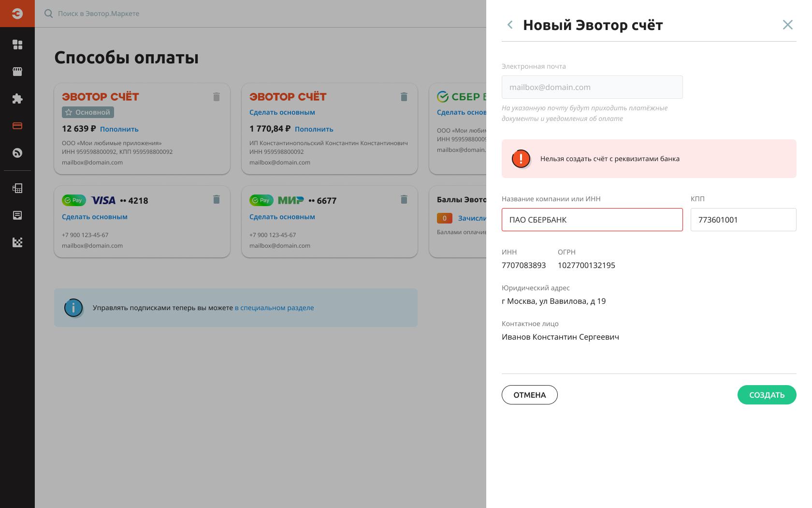Click the 1 770,84 ₽ balance
Image resolution: width=812 pixels, height=508 pixels.
click(270, 129)
